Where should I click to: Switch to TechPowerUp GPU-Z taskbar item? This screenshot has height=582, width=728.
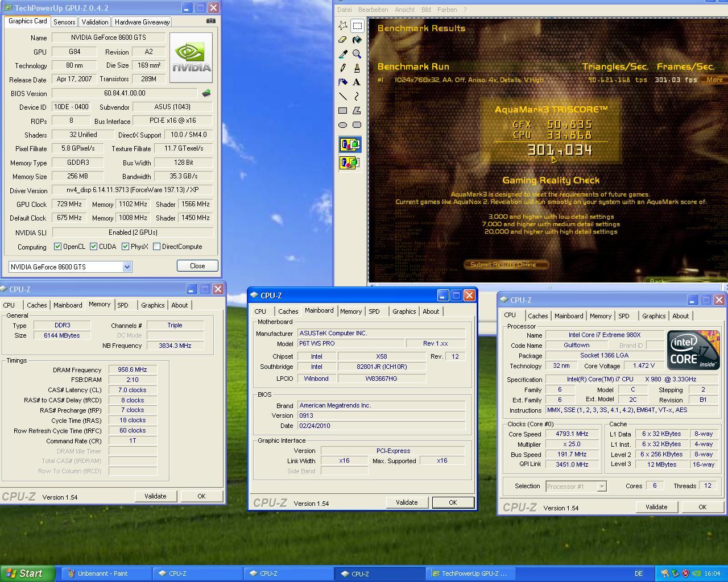pyautogui.click(x=471, y=573)
